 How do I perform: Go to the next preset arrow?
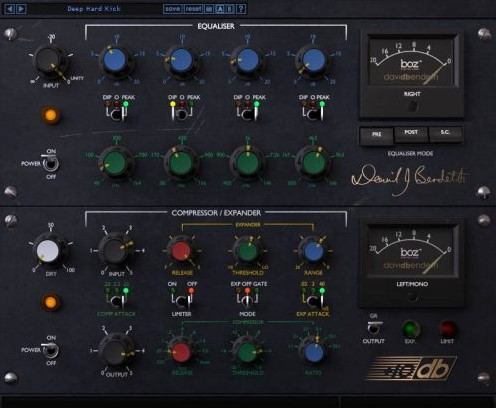(x=21, y=9)
